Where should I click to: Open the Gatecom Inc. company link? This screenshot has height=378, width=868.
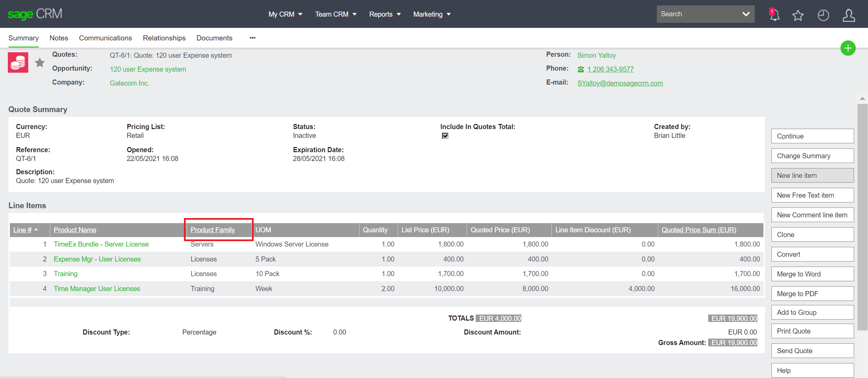click(x=129, y=83)
